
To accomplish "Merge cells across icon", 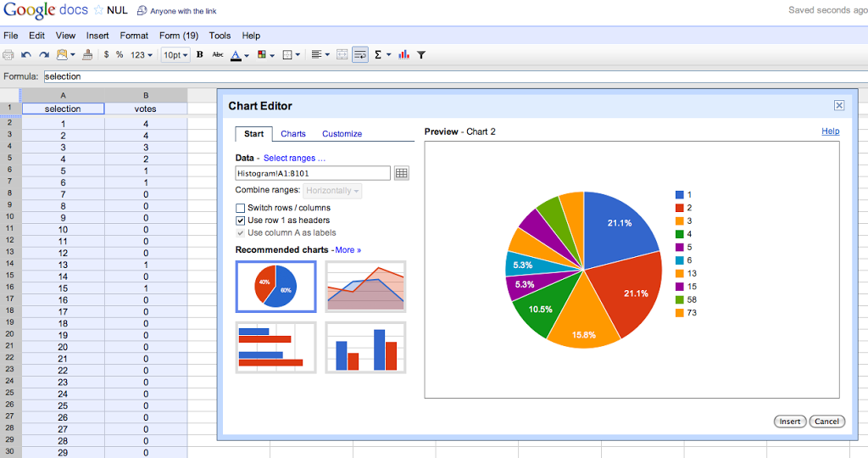I will pyautogui.click(x=342, y=54).
